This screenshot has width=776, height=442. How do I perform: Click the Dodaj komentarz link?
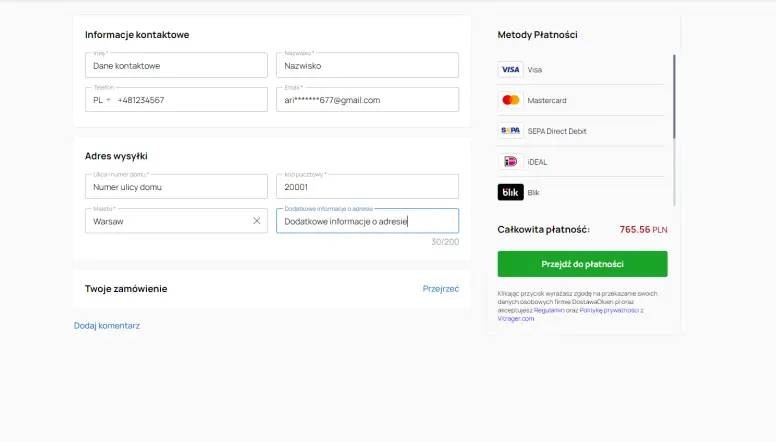pyautogui.click(x=107, y=326)
